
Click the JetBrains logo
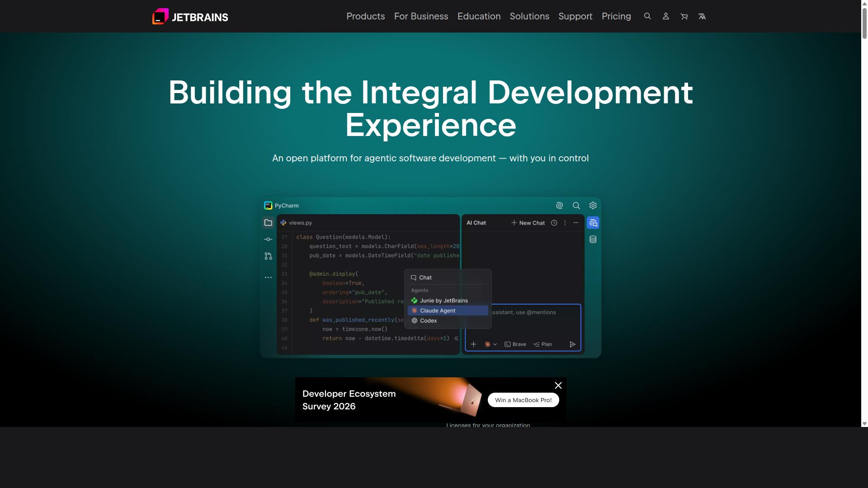pyautogui.click(x=190, y=17)
